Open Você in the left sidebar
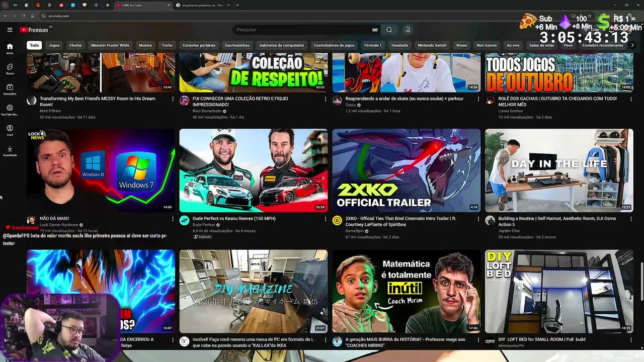This screenshot has height=362, width=644. click(x=10, y=131)
